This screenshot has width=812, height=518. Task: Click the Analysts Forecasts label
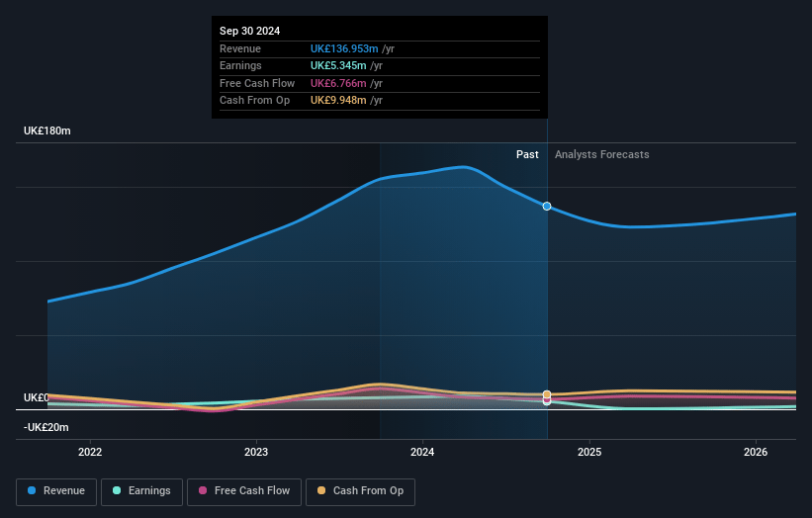tap(601, 154)
